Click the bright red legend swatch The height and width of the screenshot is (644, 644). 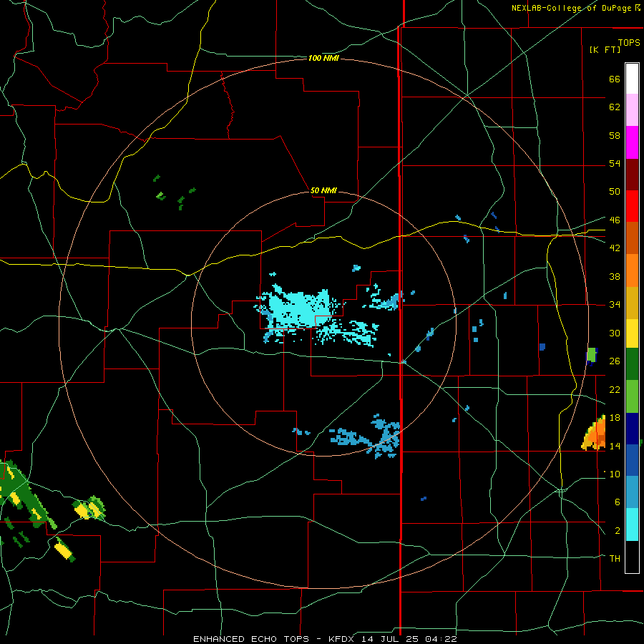632,206
